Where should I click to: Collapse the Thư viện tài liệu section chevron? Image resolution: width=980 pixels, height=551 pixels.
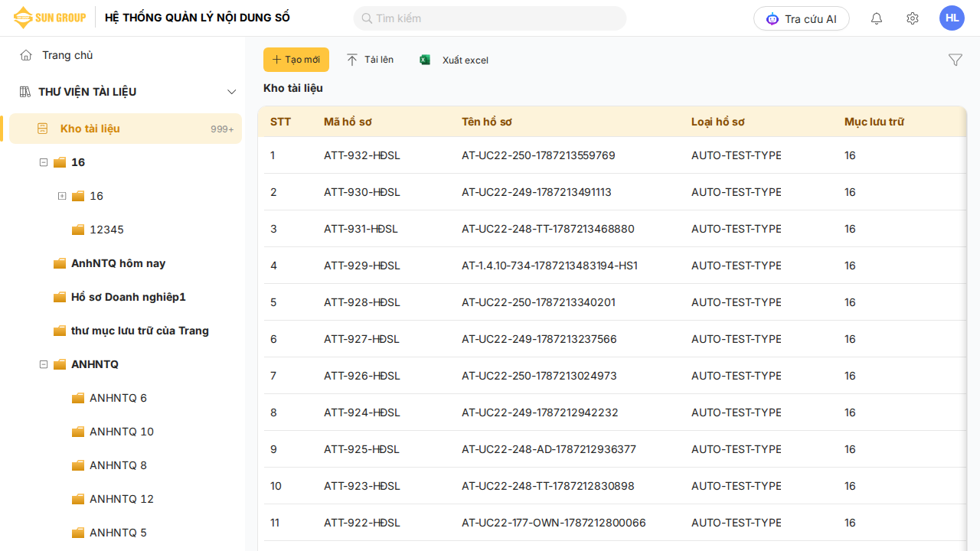pyautogui.click(x=232, y=92)
